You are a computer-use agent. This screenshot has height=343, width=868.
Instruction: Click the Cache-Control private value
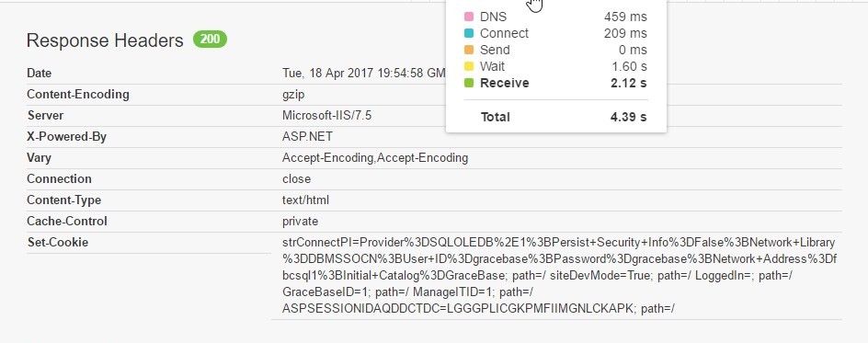(300, 222)
